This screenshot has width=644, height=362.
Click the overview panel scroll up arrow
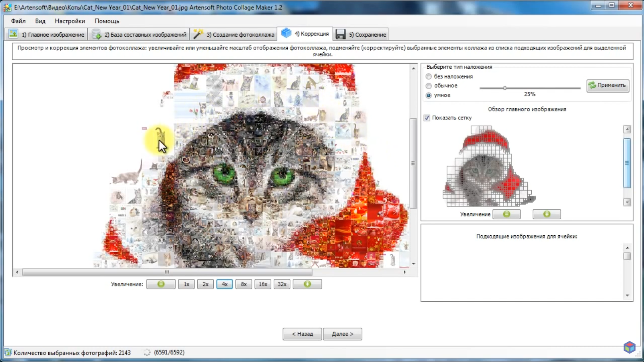click(627, 129)
